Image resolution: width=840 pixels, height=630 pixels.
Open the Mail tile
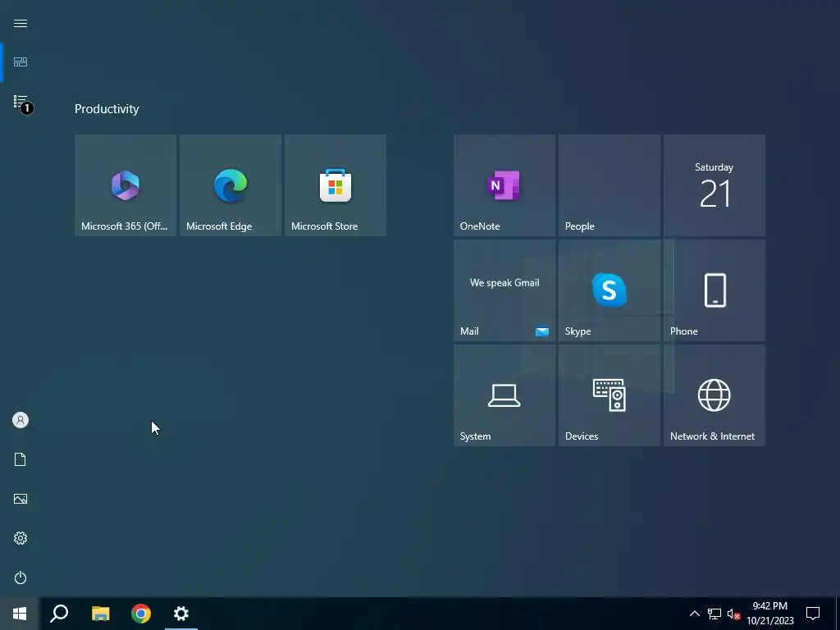pos(504,290)
